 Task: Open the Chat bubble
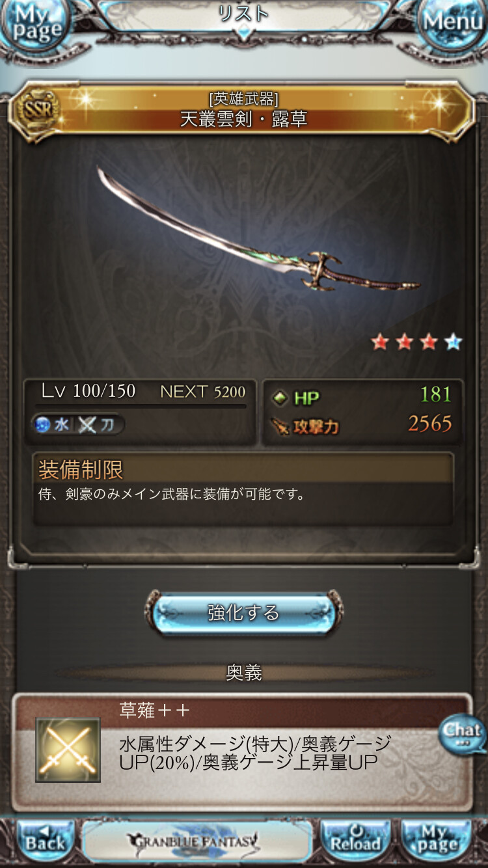tap(462, 735)
